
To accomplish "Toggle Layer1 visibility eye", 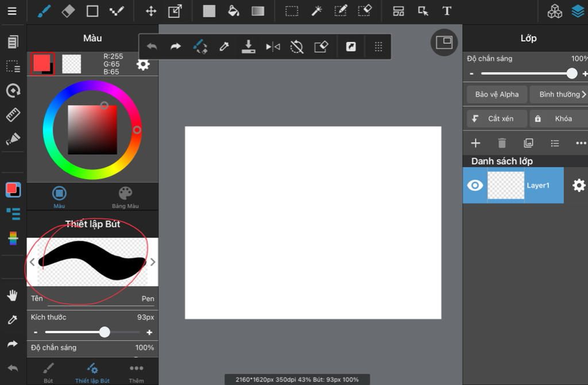I will [475, 186].
